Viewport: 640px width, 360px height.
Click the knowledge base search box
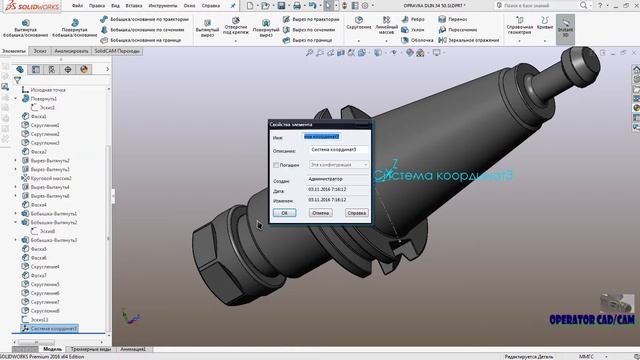pyautogui.click(x=541, y=5)
